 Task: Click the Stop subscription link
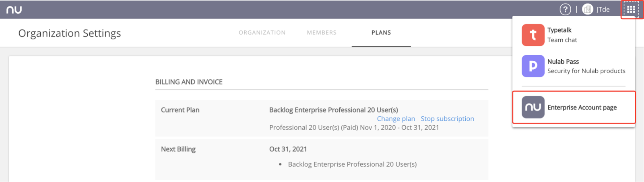coord(447,119)
